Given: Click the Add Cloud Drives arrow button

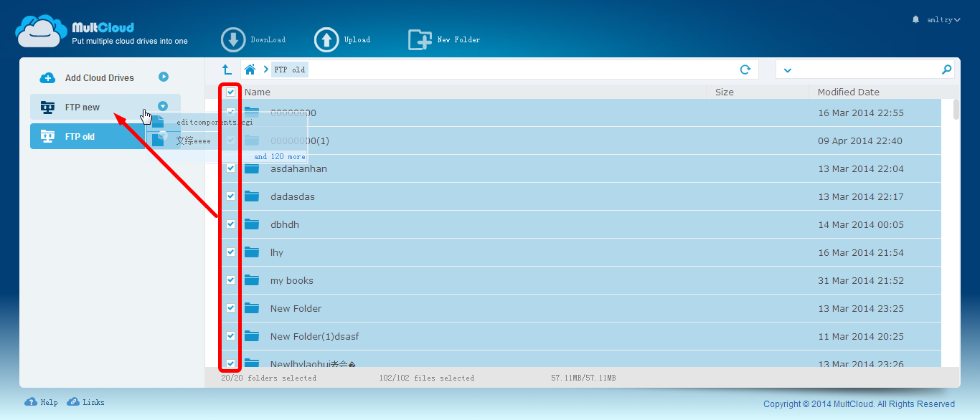Looking at the screenshot, I should (x=164, y=77).
